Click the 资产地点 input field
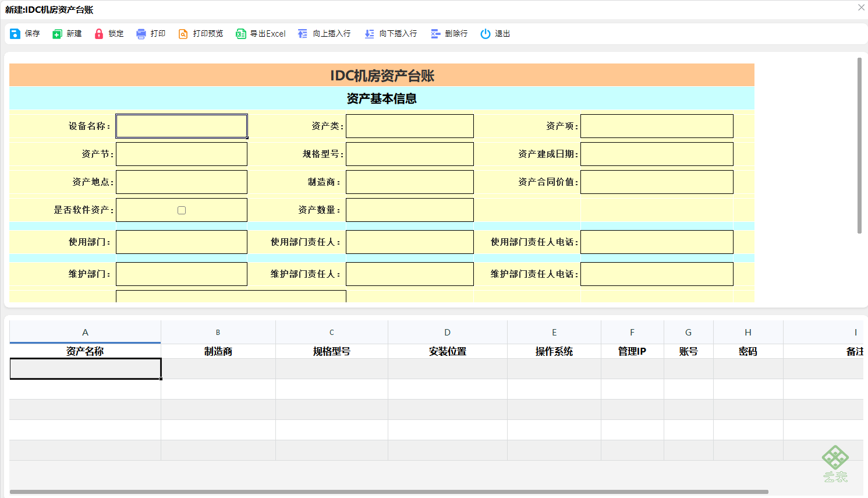The height and width of the screenshot is (498, 868). coord(182,182)
